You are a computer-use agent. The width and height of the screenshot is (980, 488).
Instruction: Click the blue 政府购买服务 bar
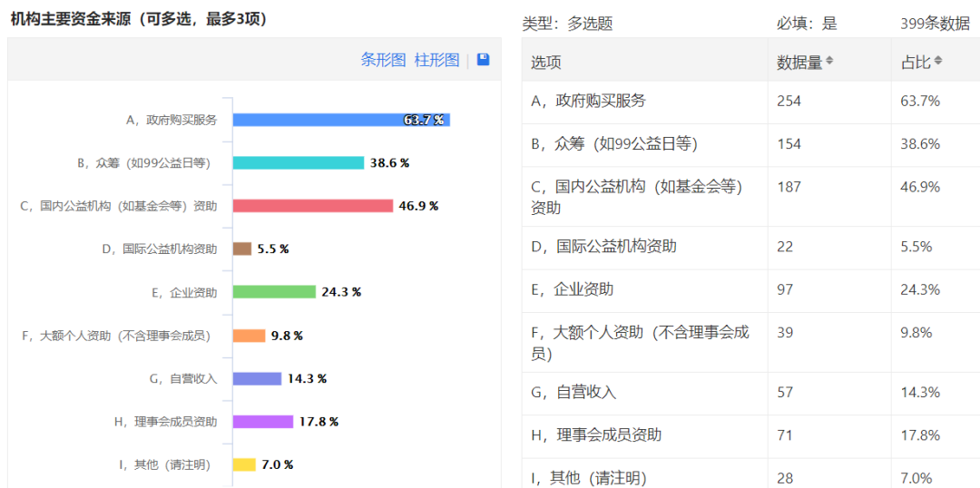[x=340, y=120]
